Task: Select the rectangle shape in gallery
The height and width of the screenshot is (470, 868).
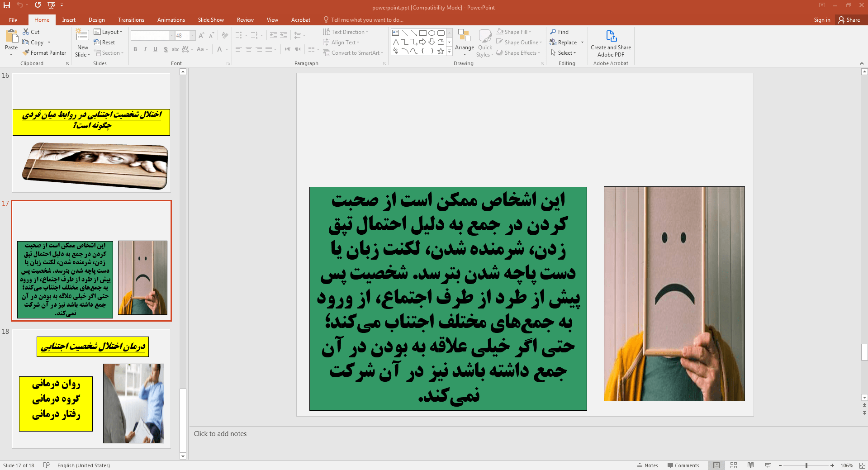Action: (x=423, y=33)
